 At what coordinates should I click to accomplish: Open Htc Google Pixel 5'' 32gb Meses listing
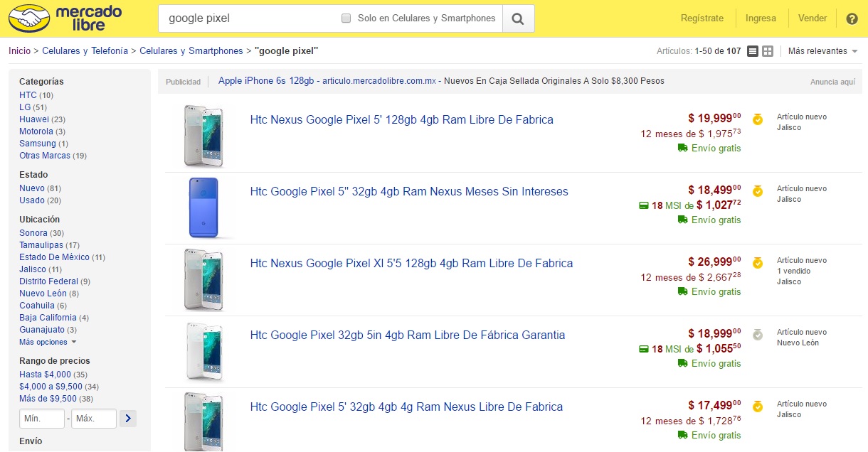pyautogui.click(x=409, y=191)
